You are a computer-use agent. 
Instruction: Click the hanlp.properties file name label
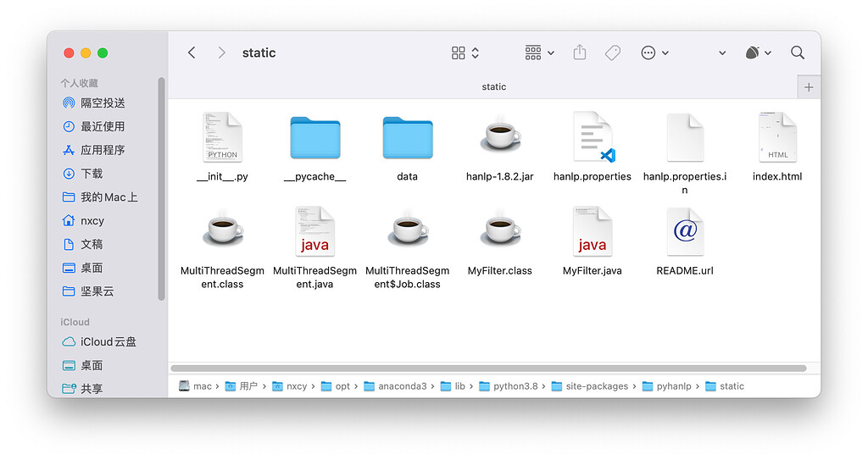tap(593, 176)
